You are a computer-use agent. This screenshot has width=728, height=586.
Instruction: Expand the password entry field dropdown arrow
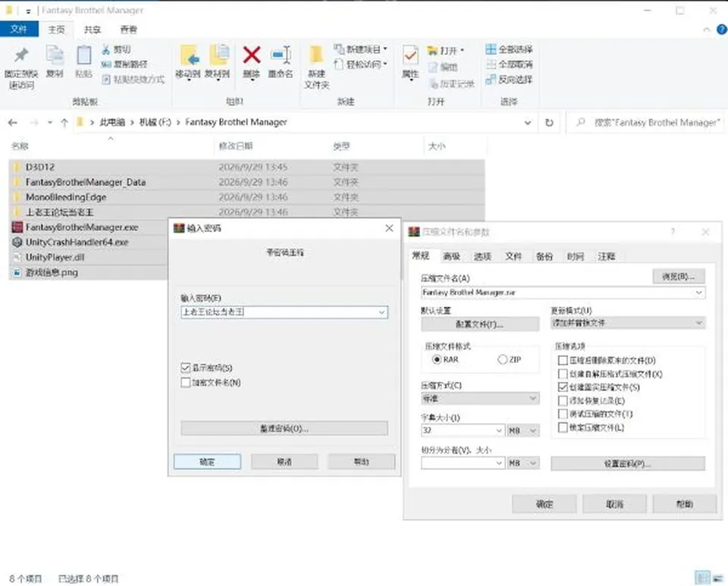click(x=381, y=312)
